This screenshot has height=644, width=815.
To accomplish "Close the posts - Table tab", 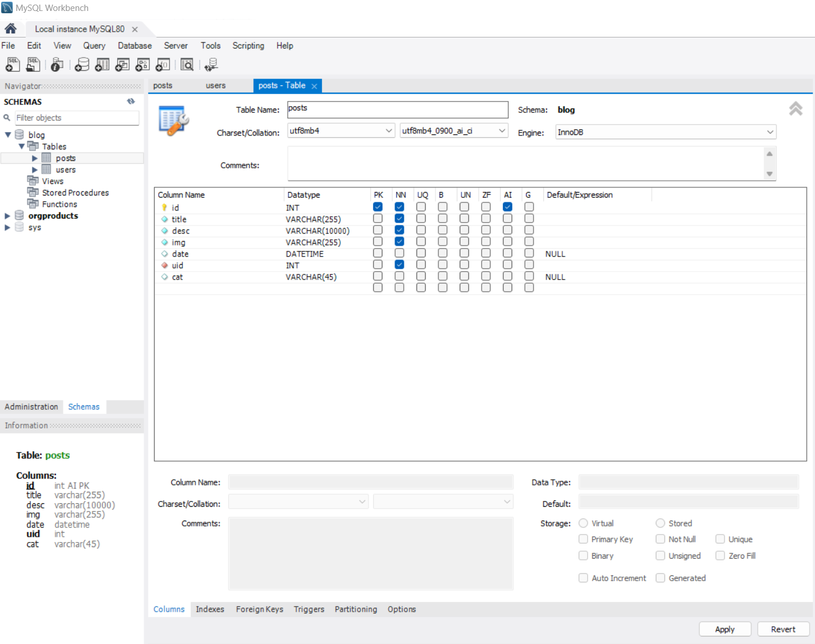I will tap(314, 86).
